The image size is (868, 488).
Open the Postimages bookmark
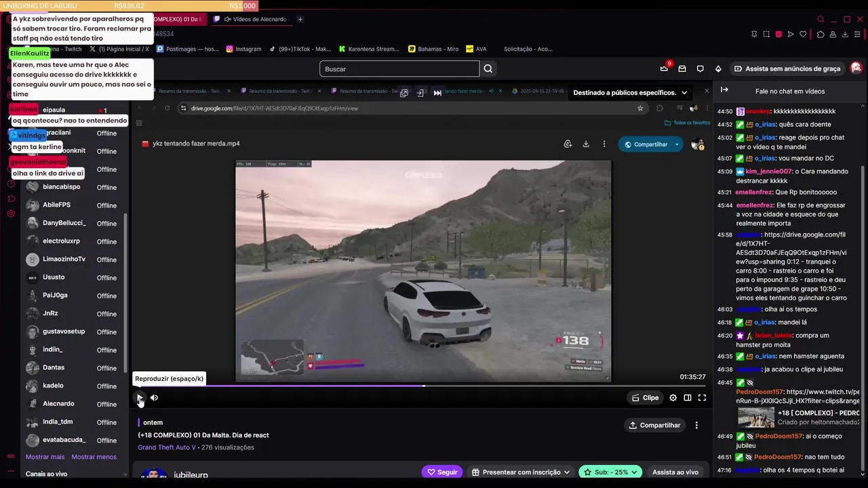click(x=187, y=49)
